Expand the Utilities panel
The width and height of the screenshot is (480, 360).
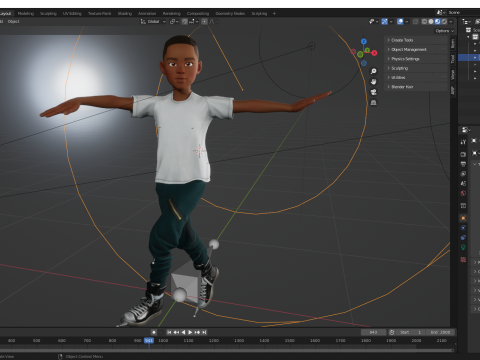pos(415,77)
